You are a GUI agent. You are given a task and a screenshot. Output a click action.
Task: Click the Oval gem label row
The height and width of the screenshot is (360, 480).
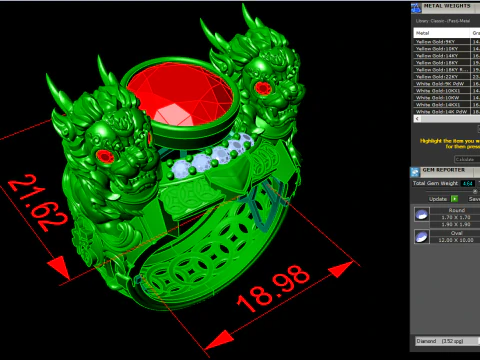click(x=456, y=233)
